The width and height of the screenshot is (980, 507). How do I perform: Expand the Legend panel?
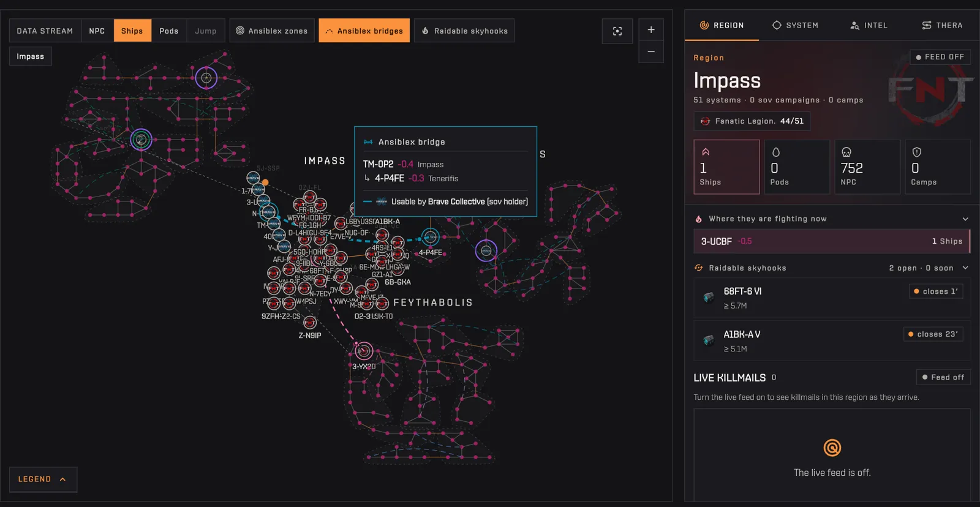tap(43, 479)
